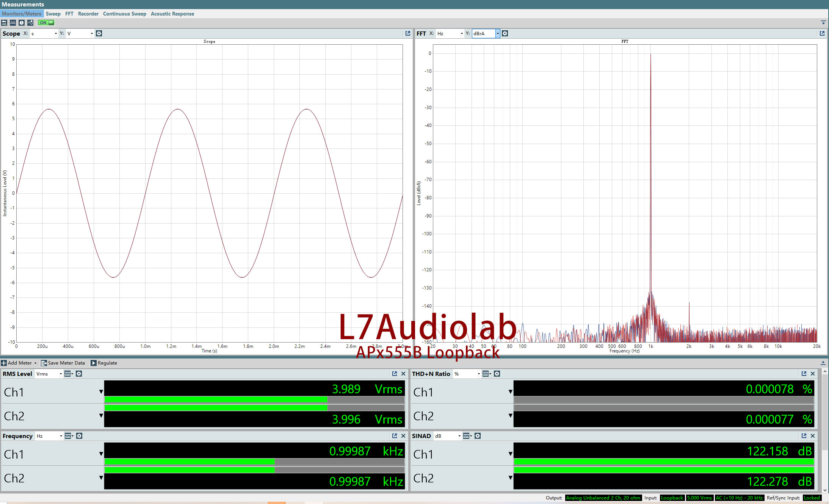
Task: Open FFT Y axis dBrA dropdown
Action: click(486, 33)
